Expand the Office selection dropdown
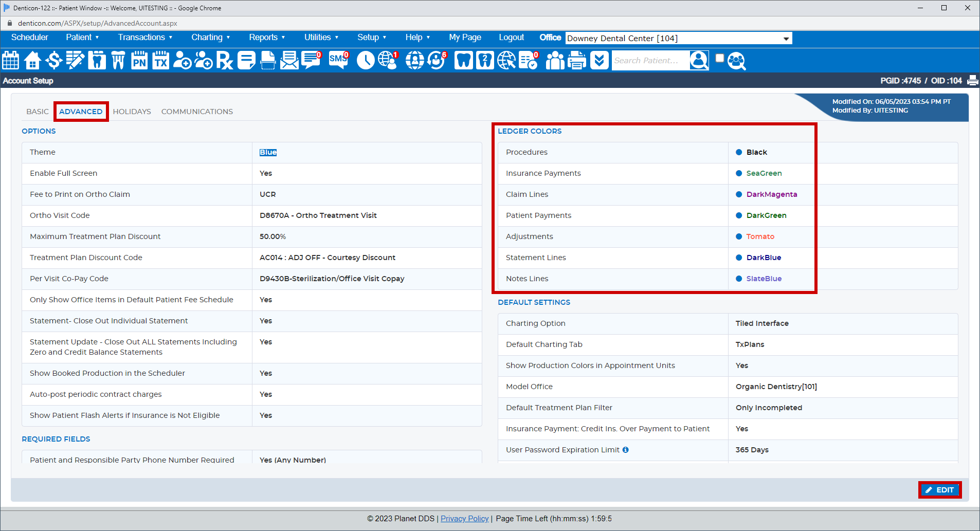 point(786,39)
